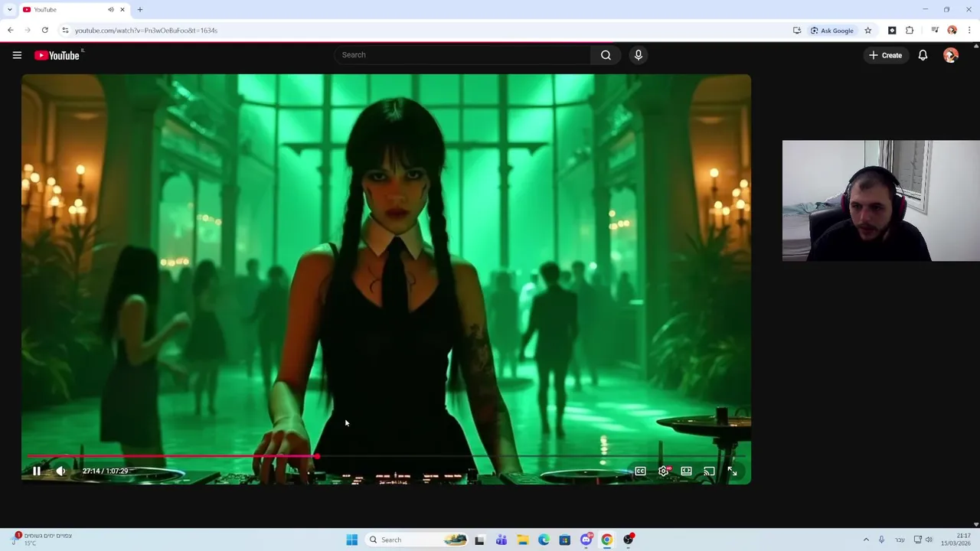This screenshot has height=551, width=980.
Task: Open Chrome three-dot menu
Action: (x=969, y=31)
